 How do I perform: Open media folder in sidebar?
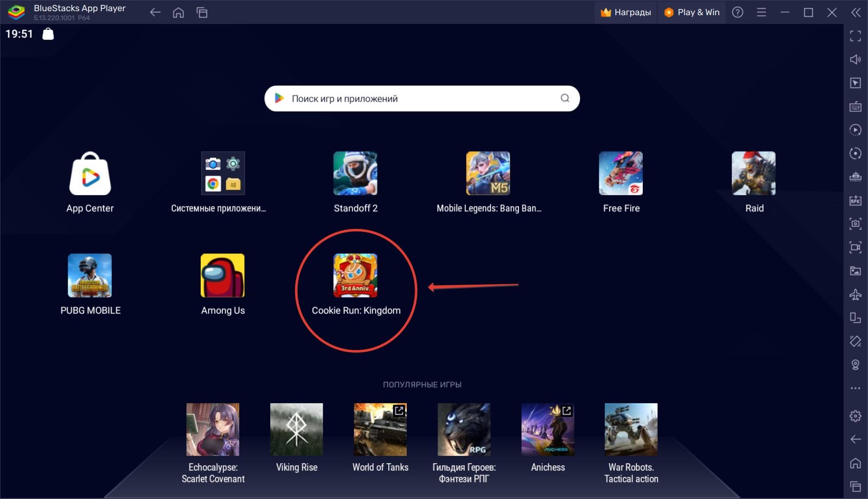tap(855, 271)
